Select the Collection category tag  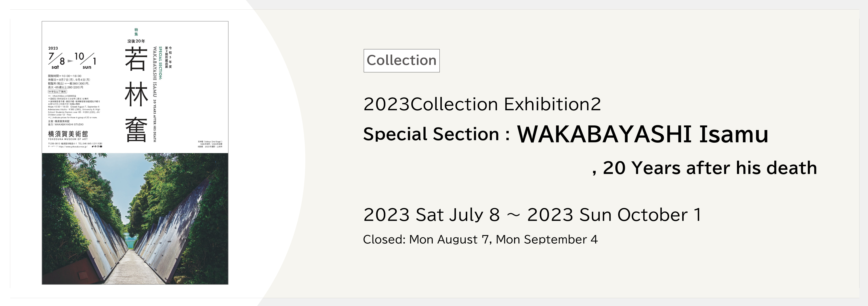pos(401,61)
